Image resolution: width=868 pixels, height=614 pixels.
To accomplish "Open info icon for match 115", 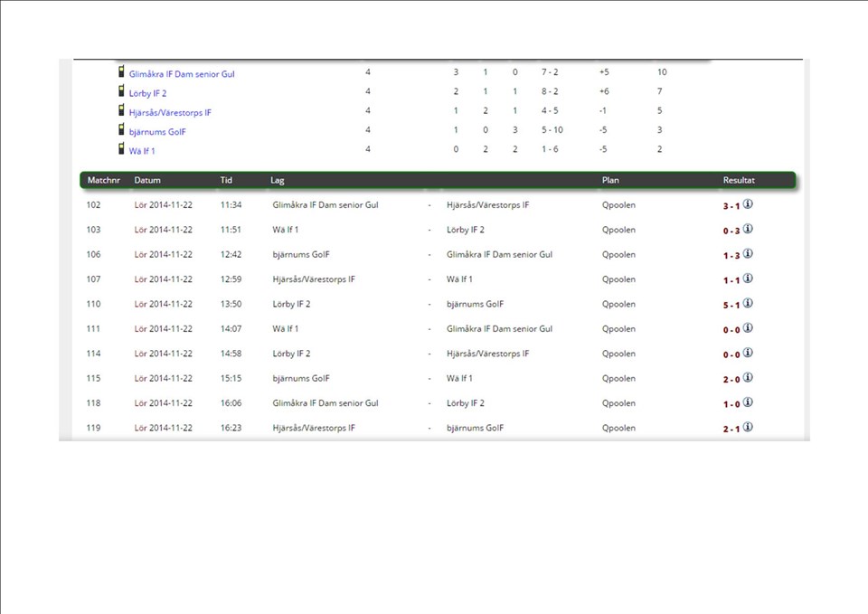I will (x=748, y=378).
